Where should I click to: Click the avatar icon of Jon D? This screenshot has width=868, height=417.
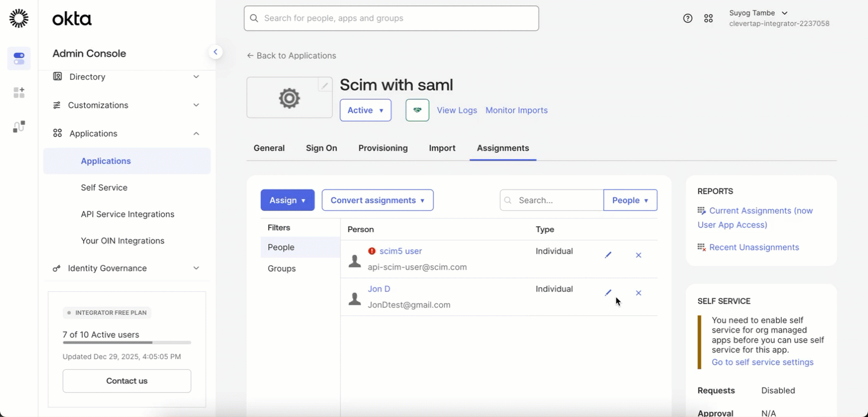[355, 299]
